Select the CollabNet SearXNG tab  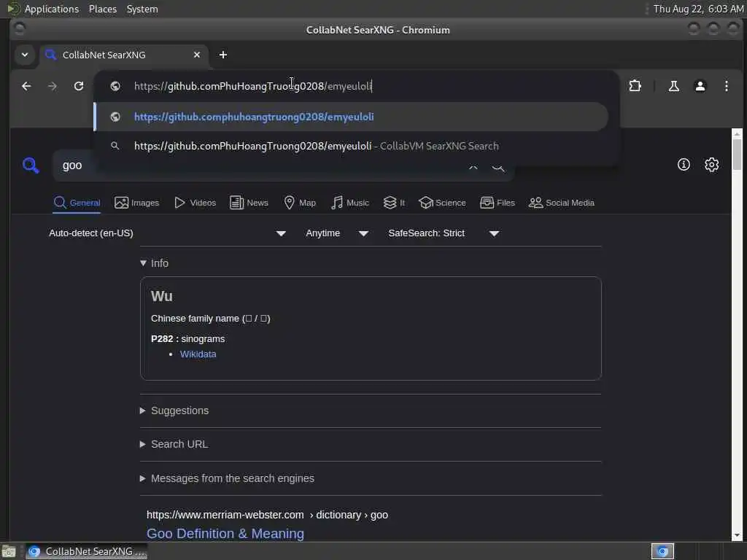pos(124,55)
